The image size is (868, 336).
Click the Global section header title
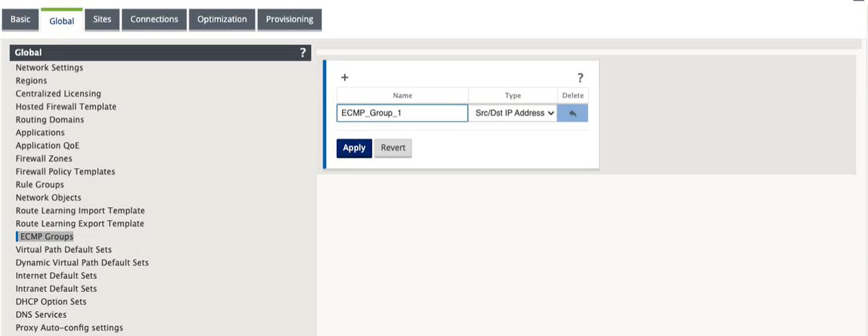click(x=28, y=53)
